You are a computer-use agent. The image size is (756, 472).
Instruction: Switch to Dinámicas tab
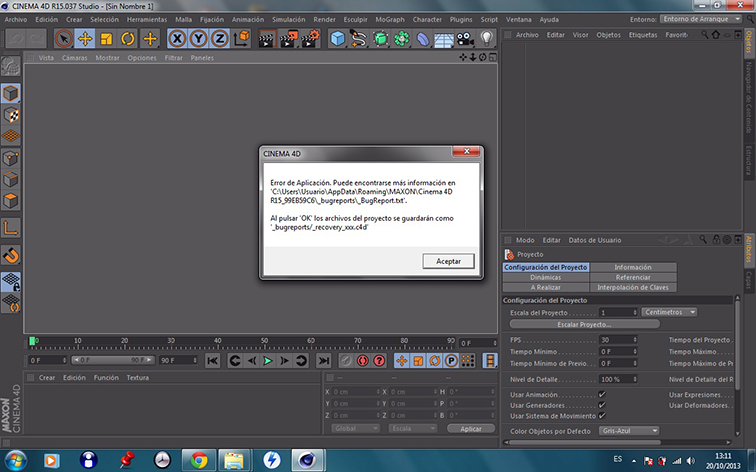tap(546, 277)
